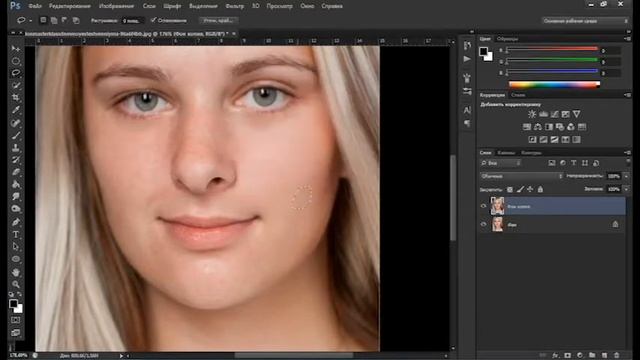This screenshot has width=640, height=360.
Task: Toggle lock position in the Layers panel
Action: [530, 189]
